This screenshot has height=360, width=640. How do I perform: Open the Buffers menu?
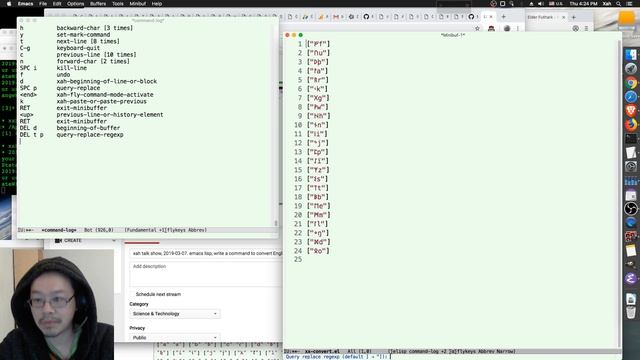click(98, 4)
